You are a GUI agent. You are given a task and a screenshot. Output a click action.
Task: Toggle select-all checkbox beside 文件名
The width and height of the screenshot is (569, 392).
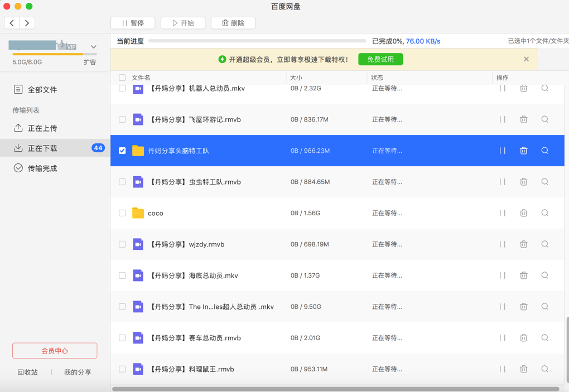click(x=122, y=78)
